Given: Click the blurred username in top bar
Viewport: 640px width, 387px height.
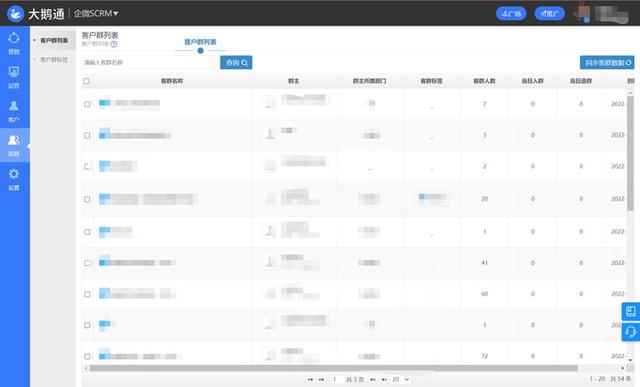Looking at the screenshot, I should (611, 14).
